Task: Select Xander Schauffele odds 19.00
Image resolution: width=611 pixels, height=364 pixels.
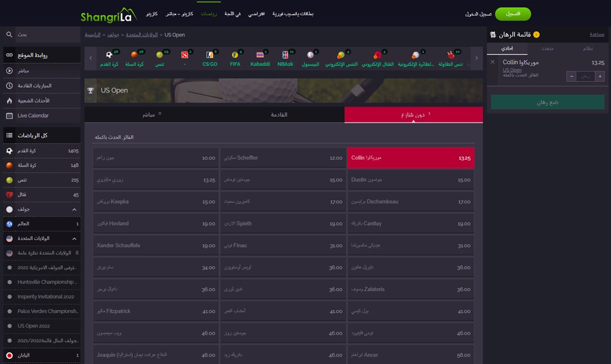Action: point(156,245)
